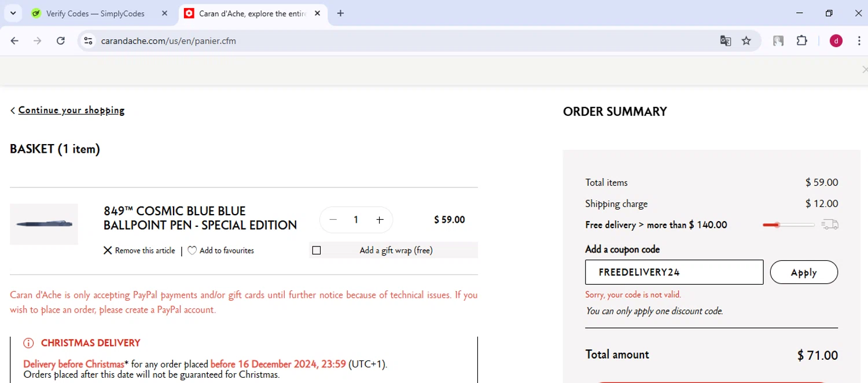868x383 pixels.
Task: Apply the coupon code
Action: pos(804,272)
